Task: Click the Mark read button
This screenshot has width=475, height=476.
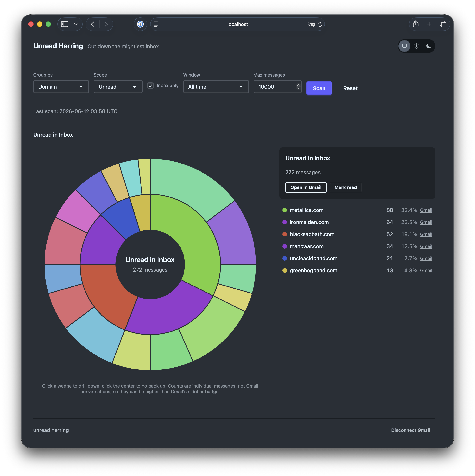Action: 346,187
